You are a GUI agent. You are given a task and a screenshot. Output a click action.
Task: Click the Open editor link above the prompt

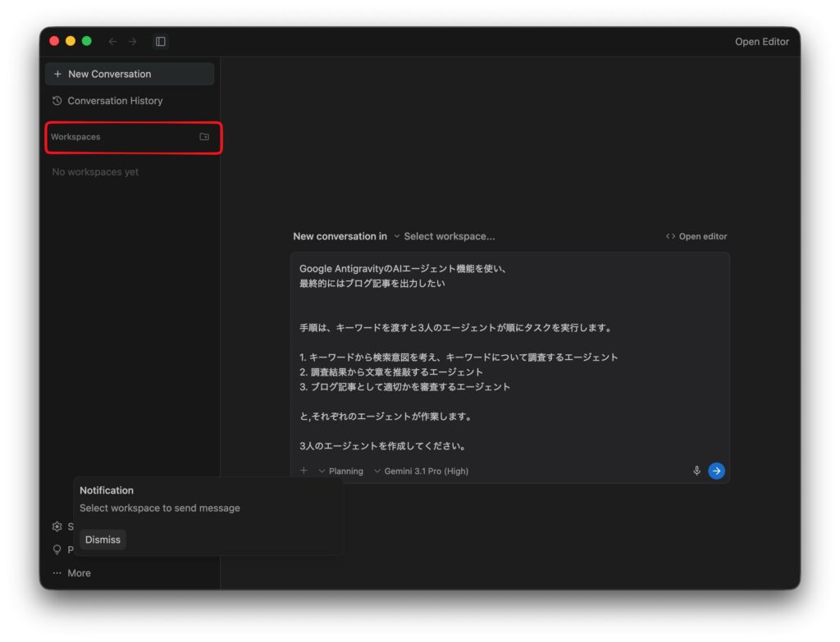point(696,236)
